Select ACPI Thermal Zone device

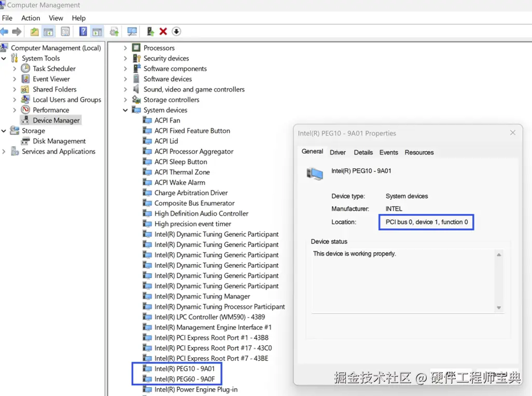[182, 172]
